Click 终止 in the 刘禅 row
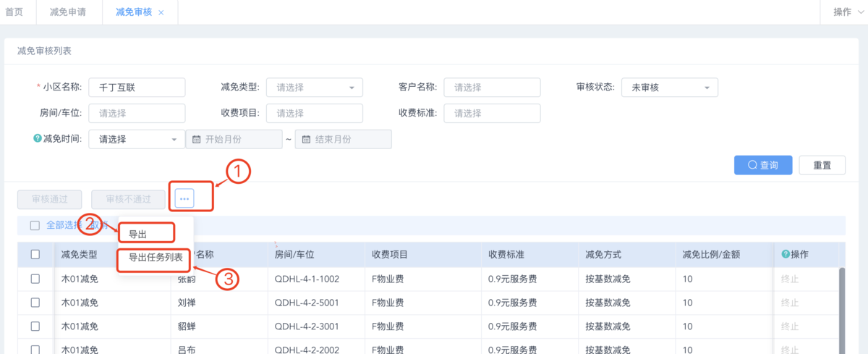The image size is (868, 354). click(790, 303)
